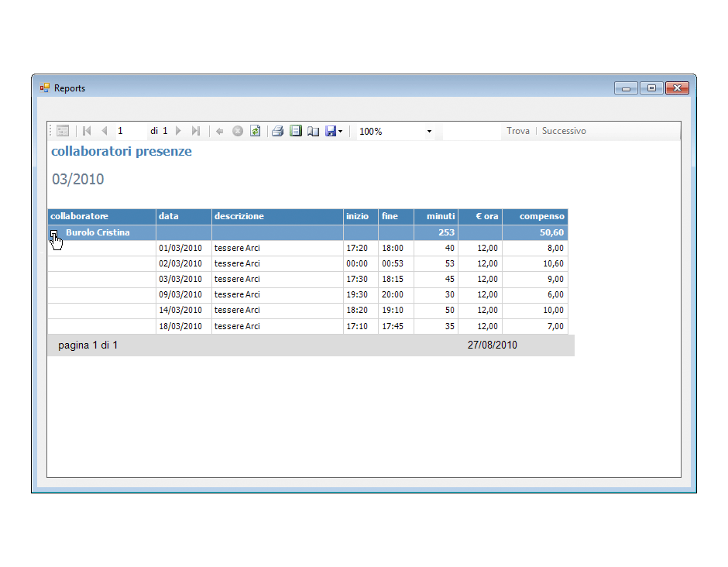Click the Trova link
This screenshot has width=728, height=567.
click(518, 131)
